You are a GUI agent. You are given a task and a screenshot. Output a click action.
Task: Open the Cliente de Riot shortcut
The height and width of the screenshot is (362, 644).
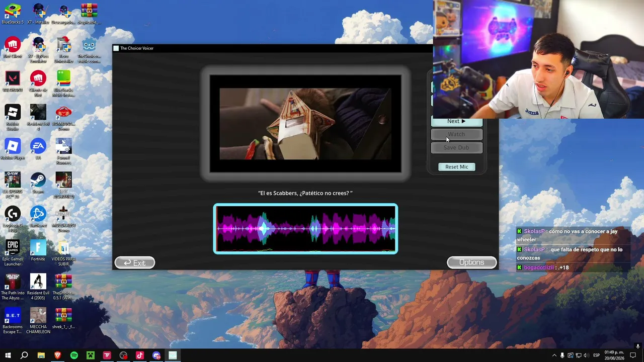[x=38, y=84]
